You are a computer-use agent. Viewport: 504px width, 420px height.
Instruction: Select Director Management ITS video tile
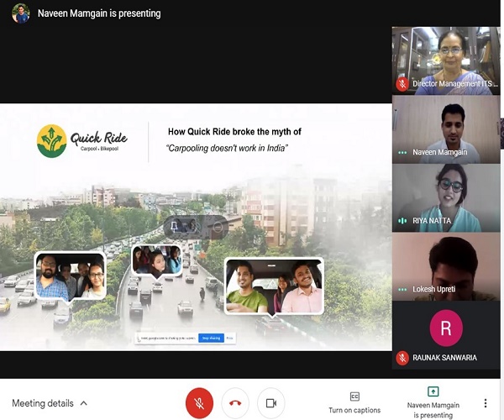[446, 60]
